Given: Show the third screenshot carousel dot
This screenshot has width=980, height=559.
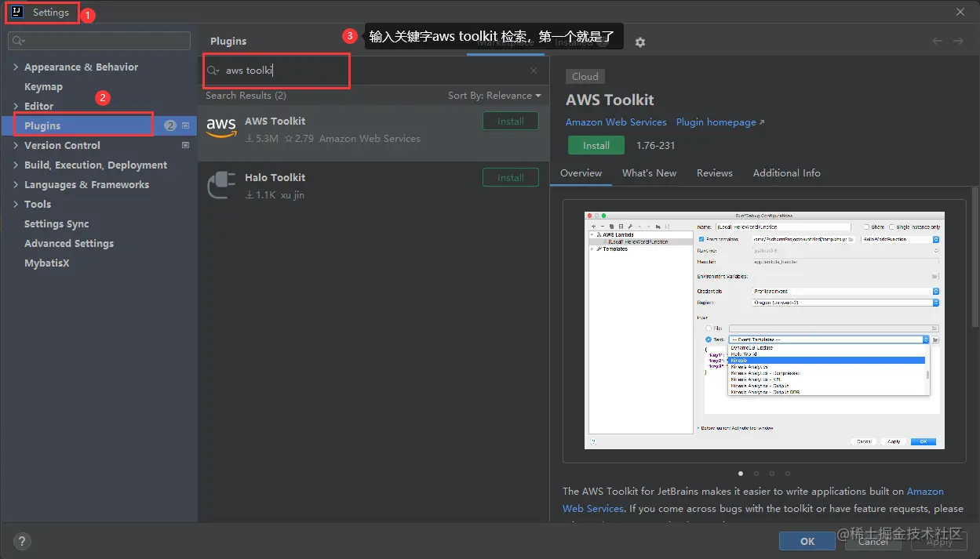Looking at the screenshot, I should click(772, 474).
